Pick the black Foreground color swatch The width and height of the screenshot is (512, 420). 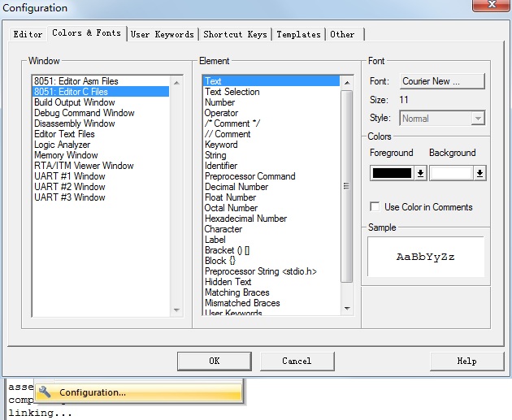click(x=392, y=173)
